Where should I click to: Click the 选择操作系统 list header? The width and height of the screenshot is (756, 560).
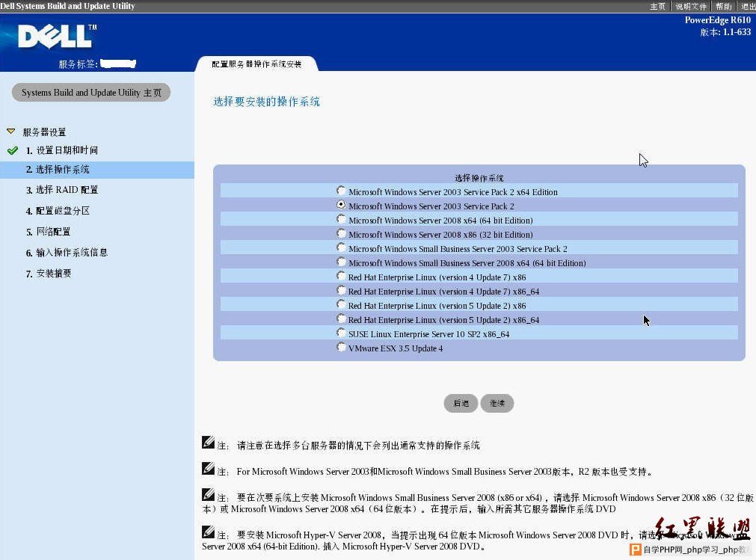[x=479, y=178]
